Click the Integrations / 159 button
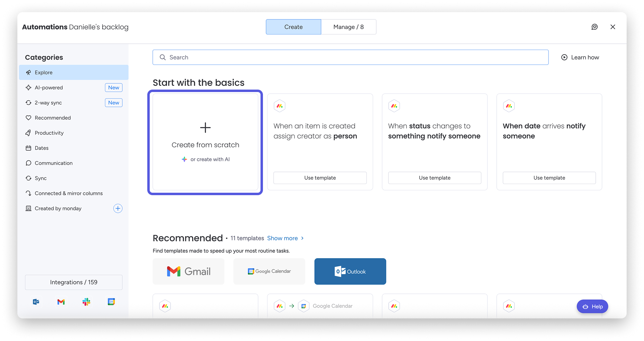Screen dimensions: 644x341 click(74, 282)
